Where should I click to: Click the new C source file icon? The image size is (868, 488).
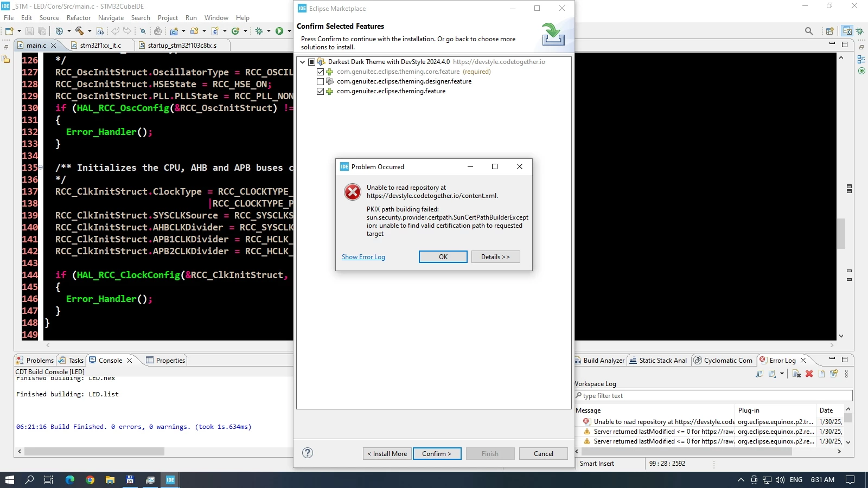[215, 31]
